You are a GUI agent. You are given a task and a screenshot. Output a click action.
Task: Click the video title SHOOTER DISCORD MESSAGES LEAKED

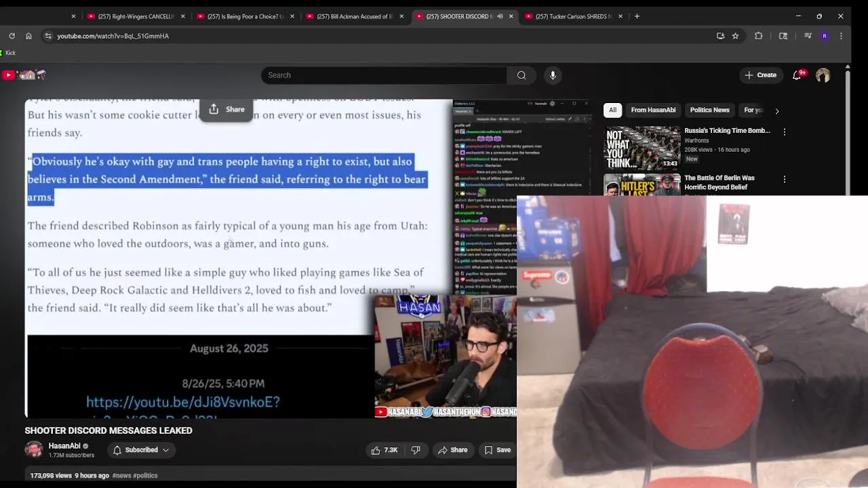pos(108,430)
